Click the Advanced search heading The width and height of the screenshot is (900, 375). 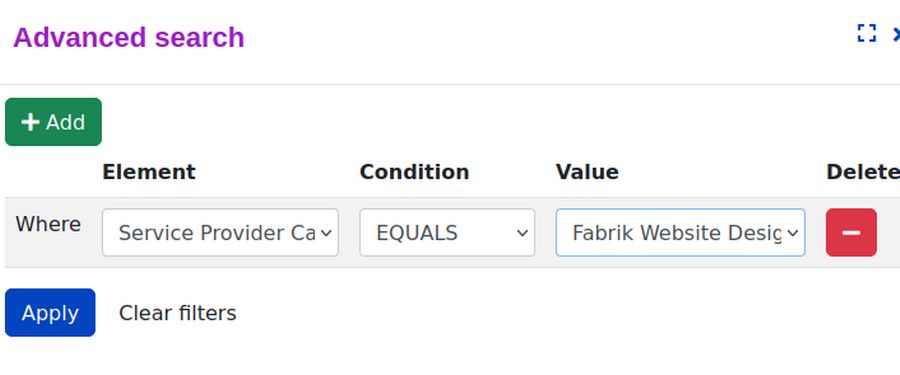pyautogui.click(x=129, y=37)
